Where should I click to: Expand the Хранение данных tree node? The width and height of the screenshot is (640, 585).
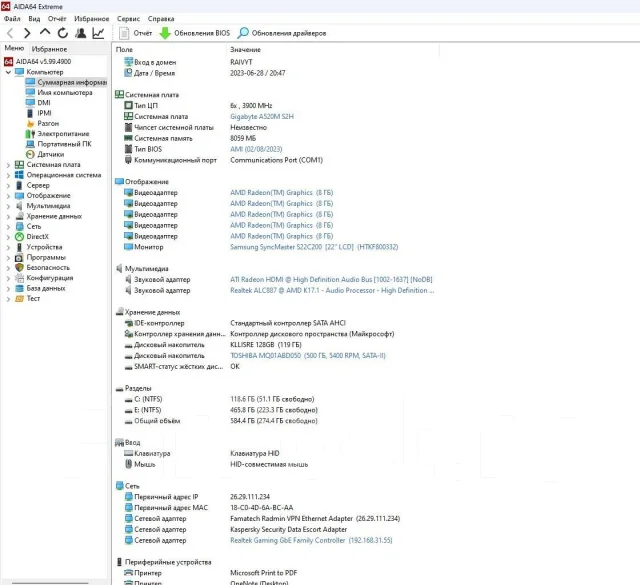[8, 216]
